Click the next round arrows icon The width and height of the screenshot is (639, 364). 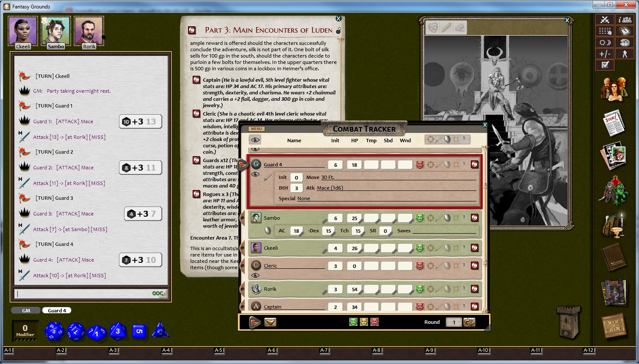(469, 322)
